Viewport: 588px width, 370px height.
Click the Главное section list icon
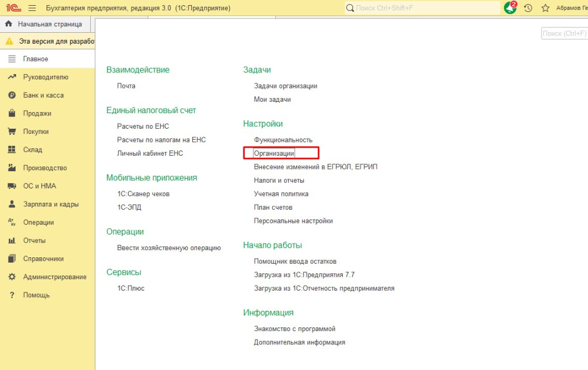[12, 59]
